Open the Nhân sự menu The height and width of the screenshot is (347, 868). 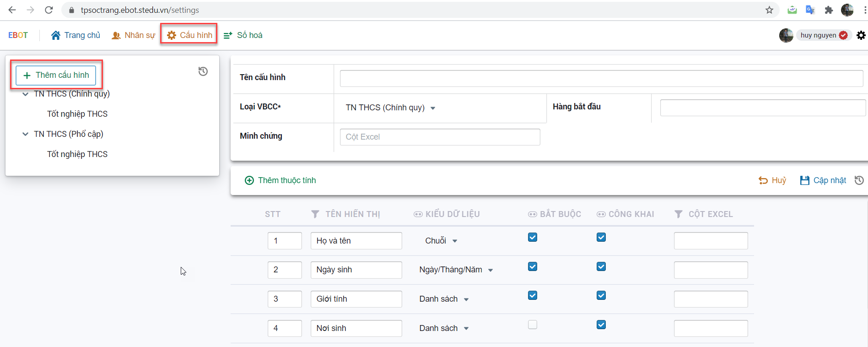pos(134,35)
